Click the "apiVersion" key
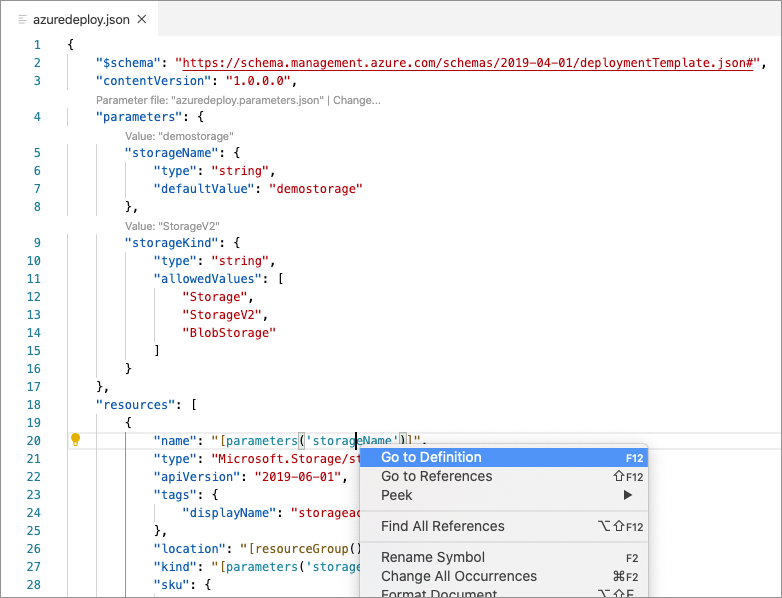The height and width of the screenshot is (598, 782). click(x=197, y=477)
